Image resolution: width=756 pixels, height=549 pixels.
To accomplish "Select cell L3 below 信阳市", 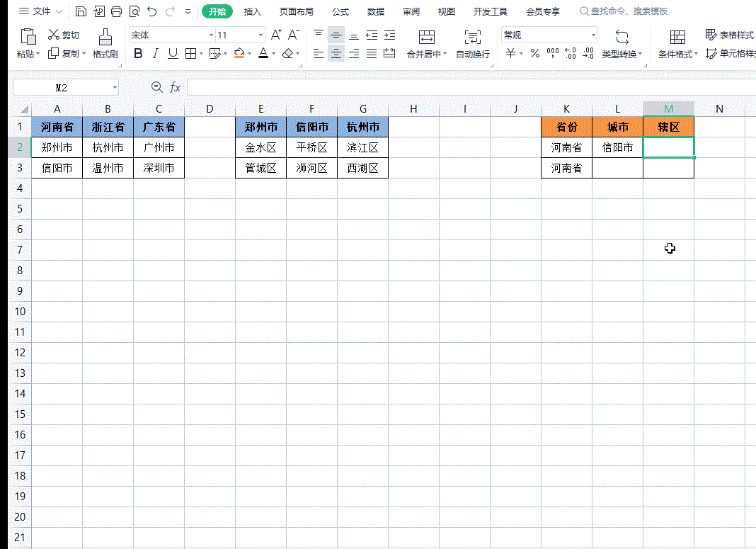I will [617, 169].
